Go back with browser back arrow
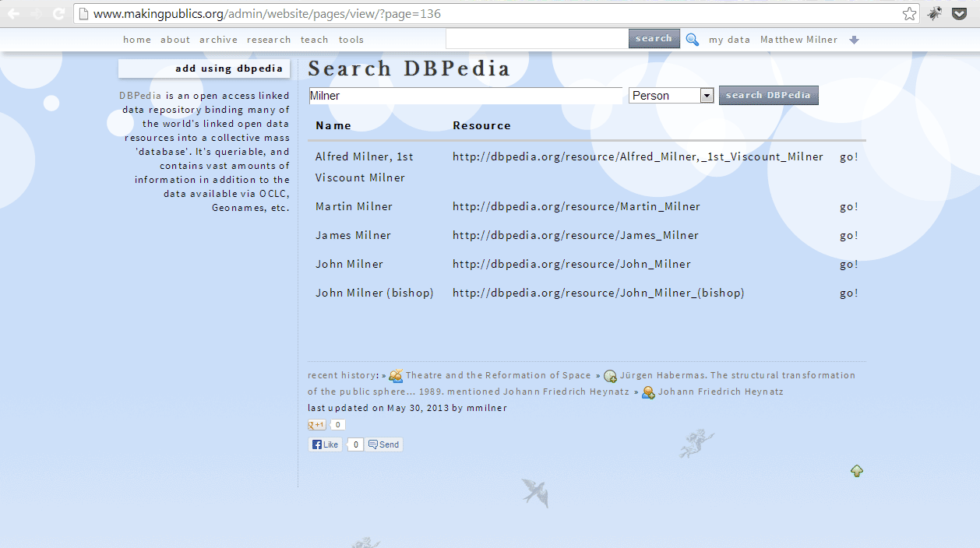980x548 pixels. 13,13
